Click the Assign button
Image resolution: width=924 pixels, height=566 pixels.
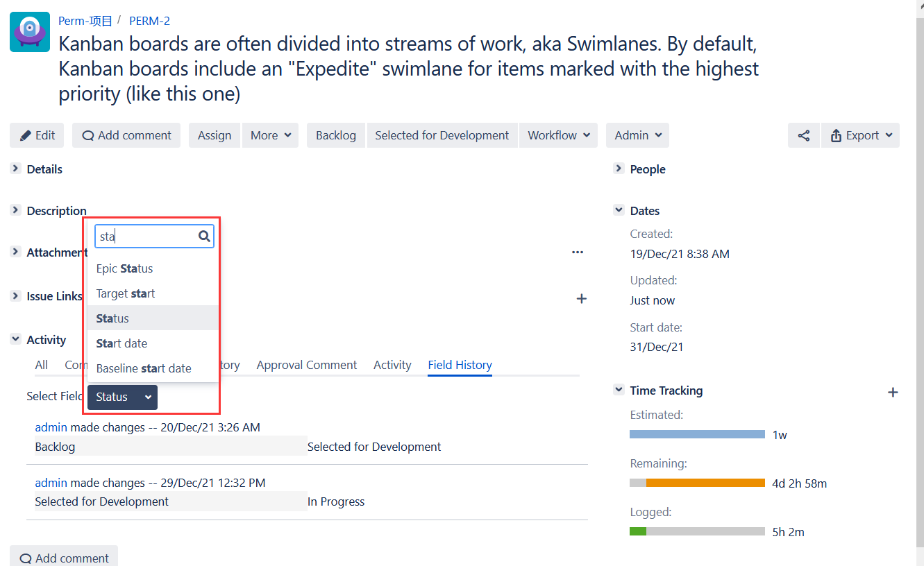tap(215, 135)
